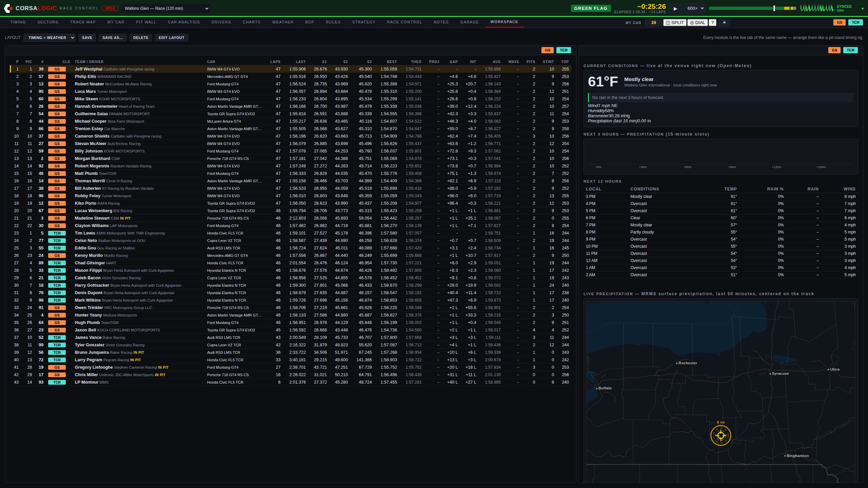Click the Edit Layout button
Image resolution: width=868 pixels, height=488 pixels.
172,38
